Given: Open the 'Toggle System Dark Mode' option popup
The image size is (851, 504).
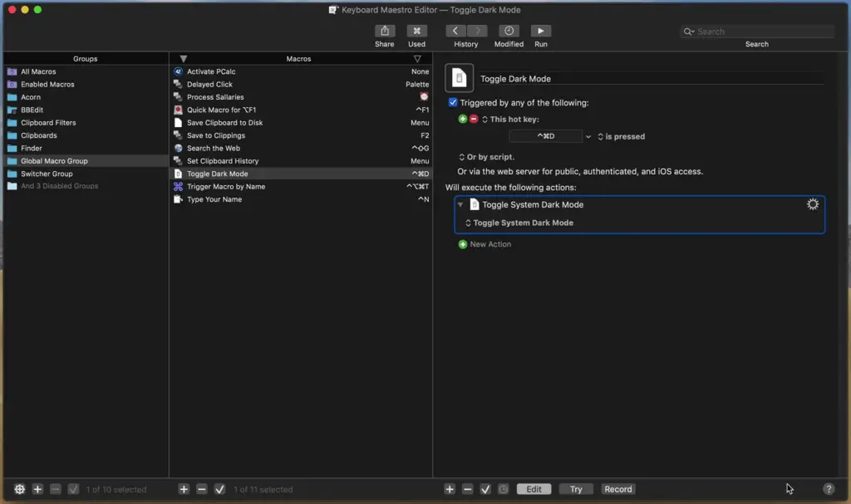Looking at the screenshot, I should click(x=519, y=223).
